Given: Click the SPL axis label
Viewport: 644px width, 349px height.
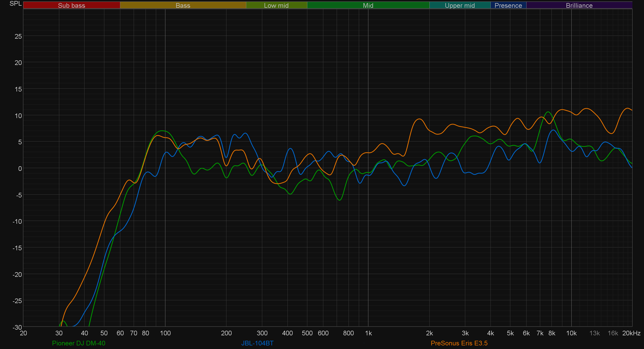Looking at the screenshot, I should click(15, 4).
